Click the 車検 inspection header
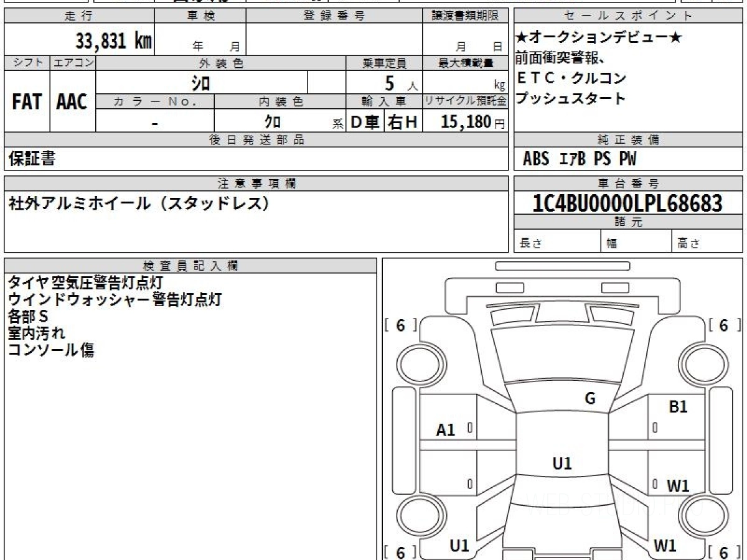 pos(200,16)
